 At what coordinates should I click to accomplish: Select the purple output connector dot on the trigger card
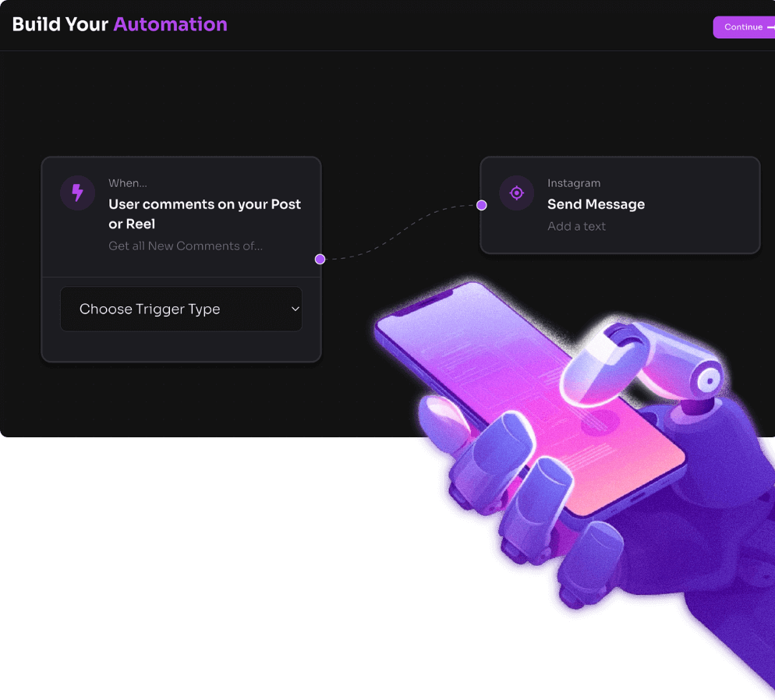click(320, 259)
